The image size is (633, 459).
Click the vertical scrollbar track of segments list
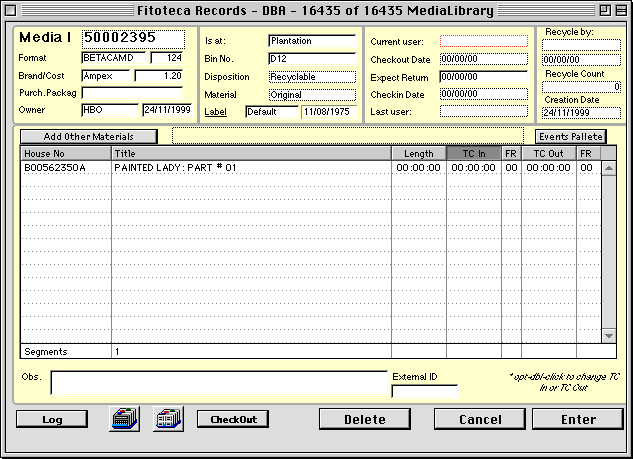pyautogui.click(x=609, y=252)
